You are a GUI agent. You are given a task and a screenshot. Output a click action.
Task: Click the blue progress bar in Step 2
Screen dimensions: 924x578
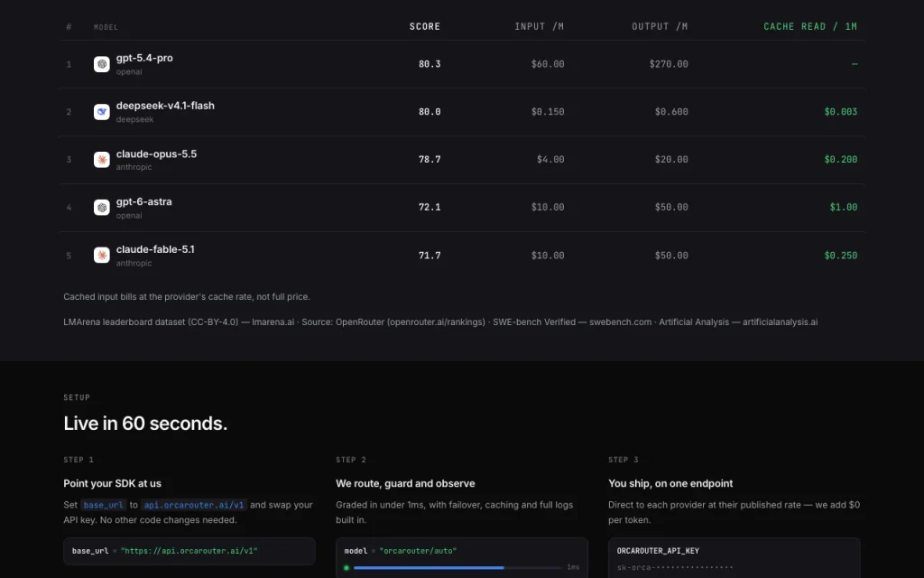tap(429, 567)
